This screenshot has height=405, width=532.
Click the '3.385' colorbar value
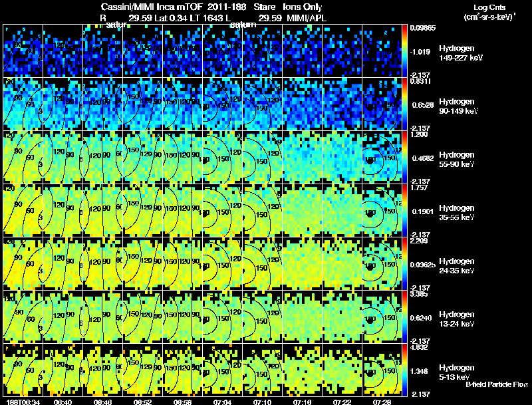(x=419, y=294)
